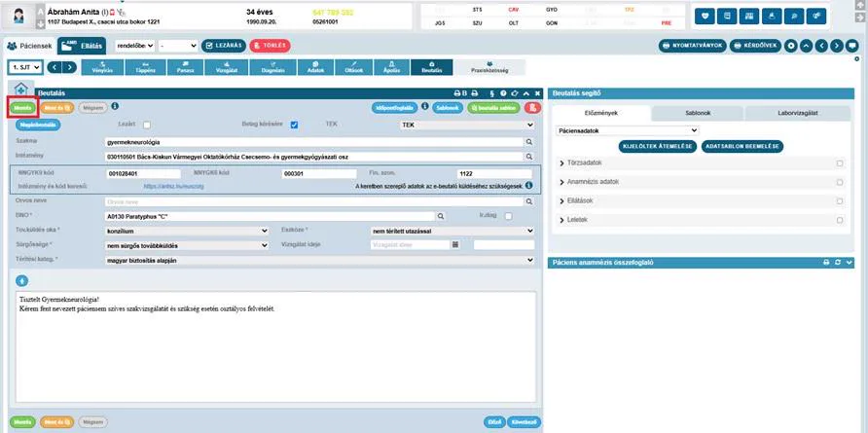The width and height of the screenshot is (868, 433).
Task: Click the round record-dot button beside Kérdőívek
Action: [791, 46]
